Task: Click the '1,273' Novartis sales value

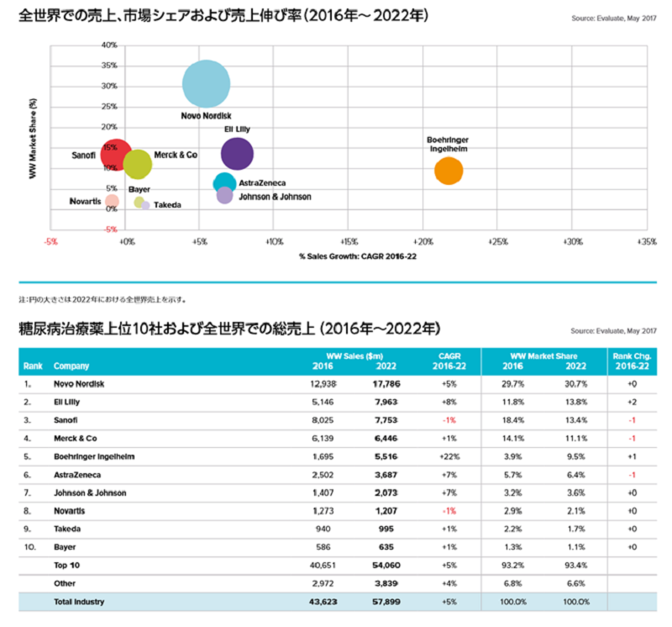Action: click(x=323, y=511)
